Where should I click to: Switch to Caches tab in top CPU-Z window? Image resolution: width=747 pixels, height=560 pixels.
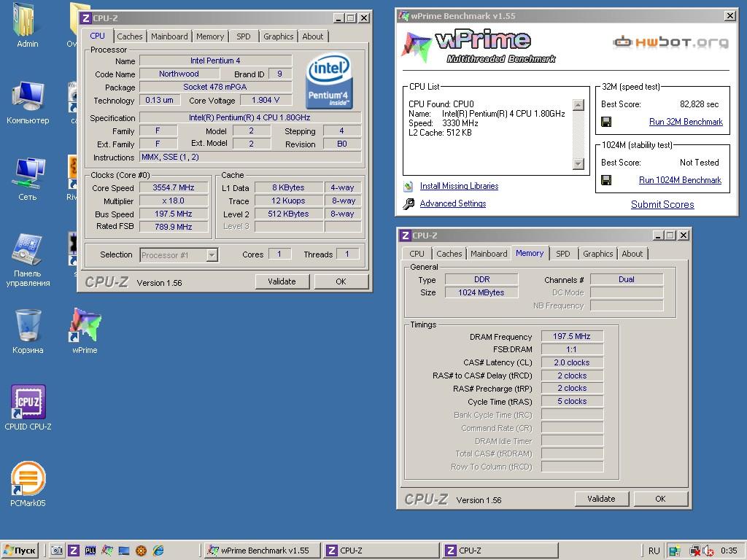pos(130,36)
